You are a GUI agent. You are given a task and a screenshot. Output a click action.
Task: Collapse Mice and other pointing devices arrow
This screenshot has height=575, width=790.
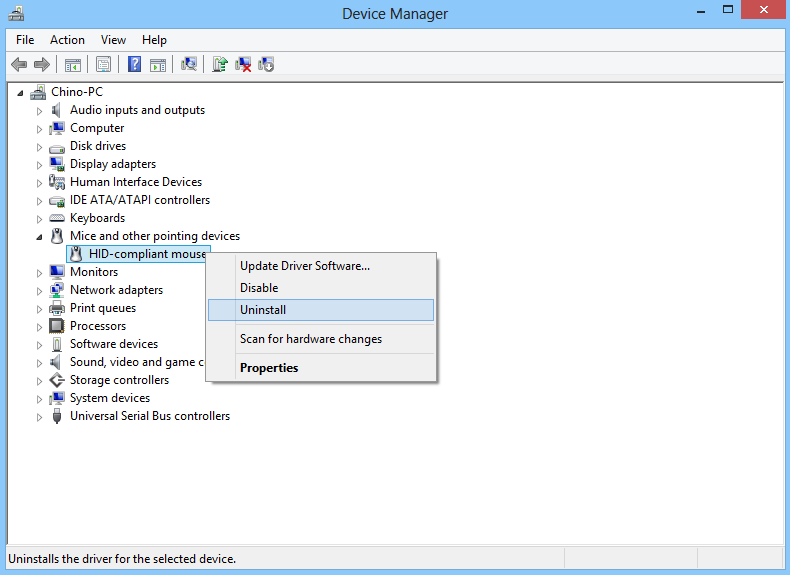[39, 237]
